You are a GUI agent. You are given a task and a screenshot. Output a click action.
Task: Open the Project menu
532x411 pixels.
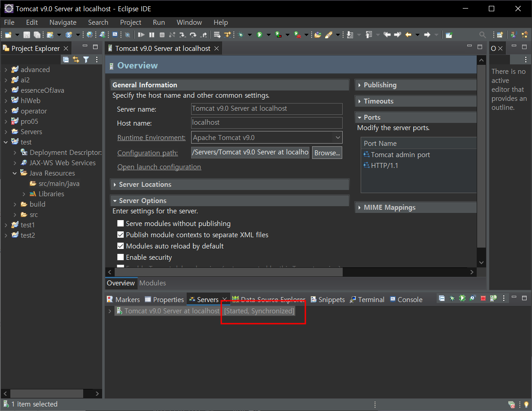pos(130,23)
